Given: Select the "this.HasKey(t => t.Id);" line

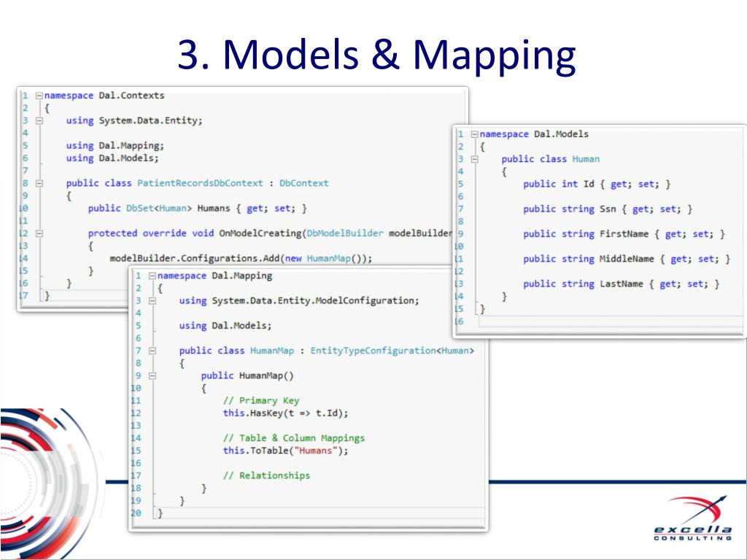Looking at the screenshot, I should coord(285,413).
